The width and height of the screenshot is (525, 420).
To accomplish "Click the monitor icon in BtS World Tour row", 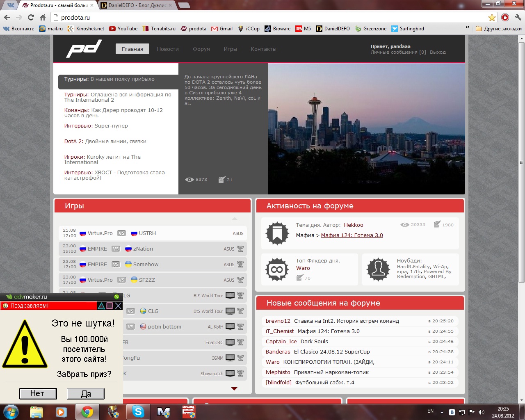I will (230, 295).
